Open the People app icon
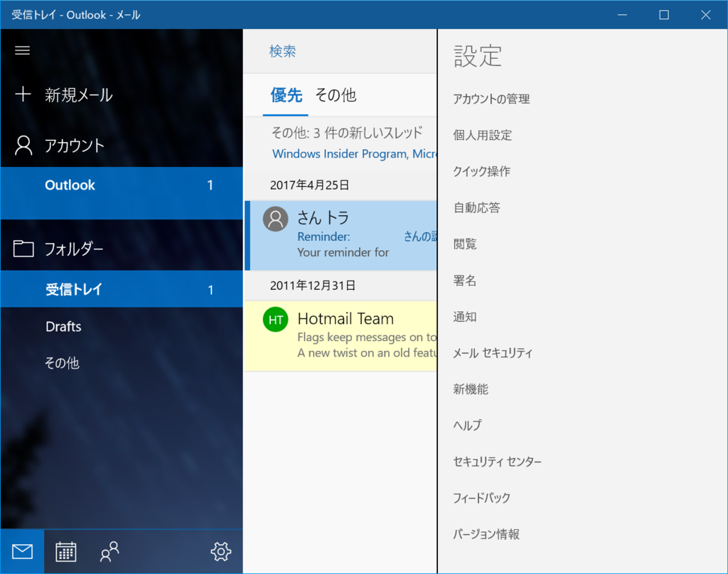 [x=109, y=552]
